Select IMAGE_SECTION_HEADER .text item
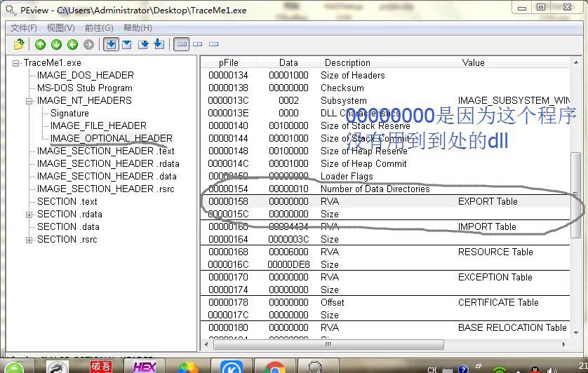The image size is (588, 373). pyautogui.click(x=105, y=151)
